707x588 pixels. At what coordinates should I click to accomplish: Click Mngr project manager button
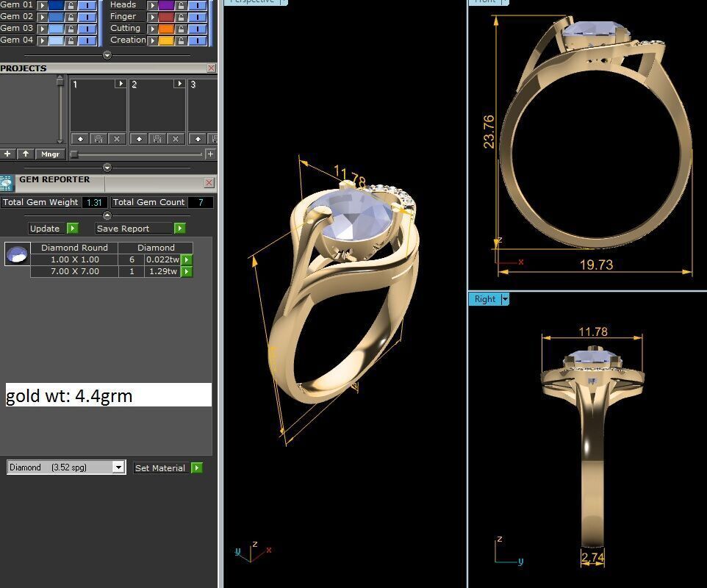click(x=50, y=154)
